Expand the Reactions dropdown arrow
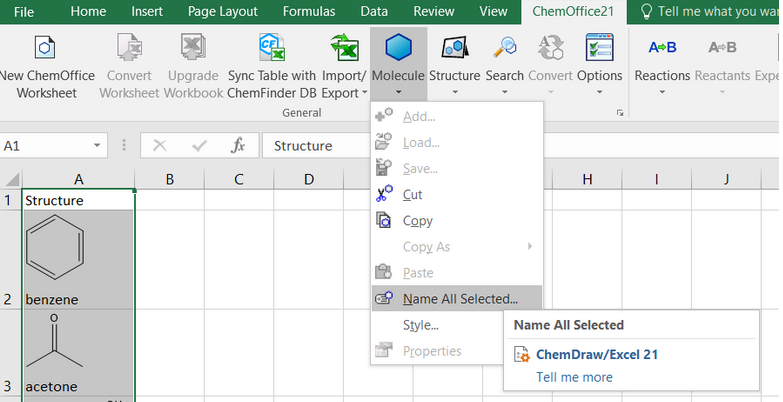Viewport: 783px width, 402px height. 662,92
